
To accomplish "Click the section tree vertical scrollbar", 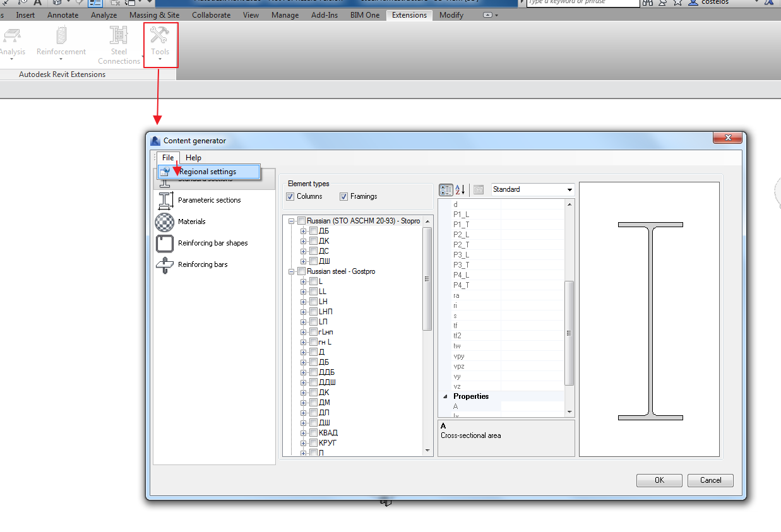I will [x=427, y=279].
